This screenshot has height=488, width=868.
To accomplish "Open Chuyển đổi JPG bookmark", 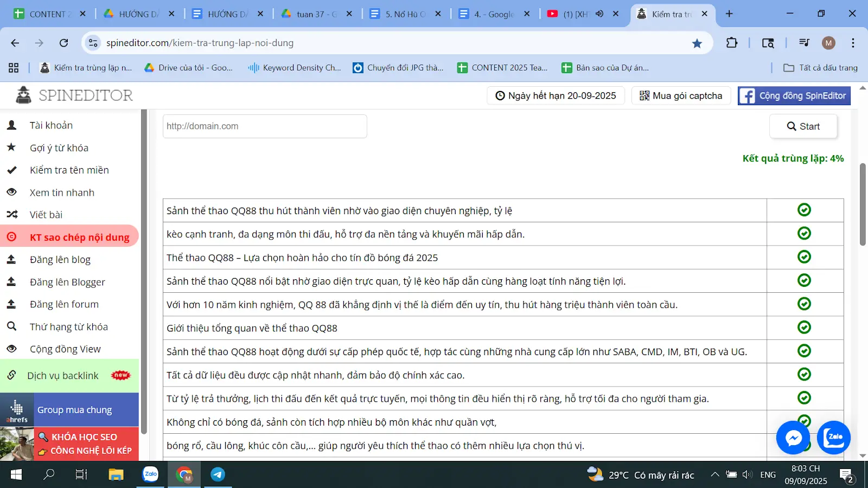I will click(398, 68).
